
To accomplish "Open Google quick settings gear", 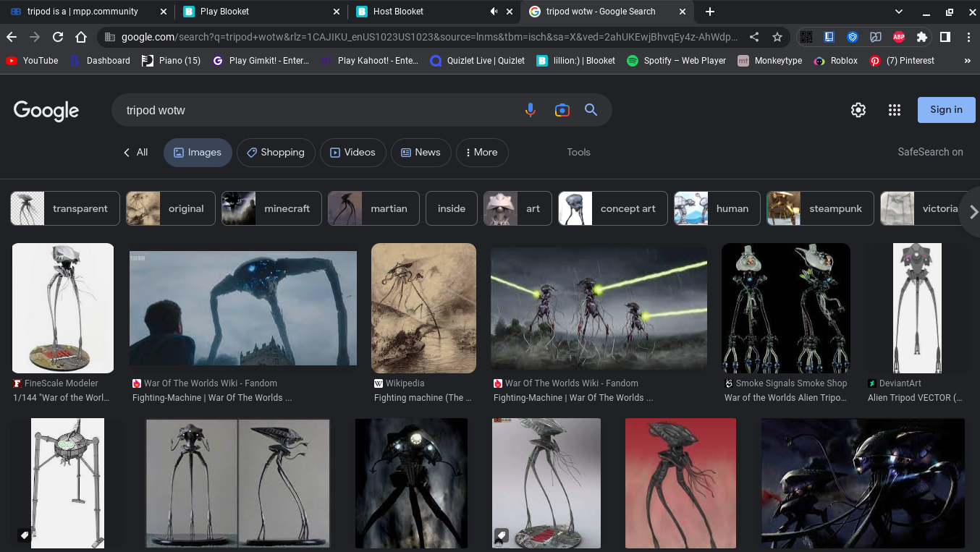I will pyautogui.click(x=858, y=110).
